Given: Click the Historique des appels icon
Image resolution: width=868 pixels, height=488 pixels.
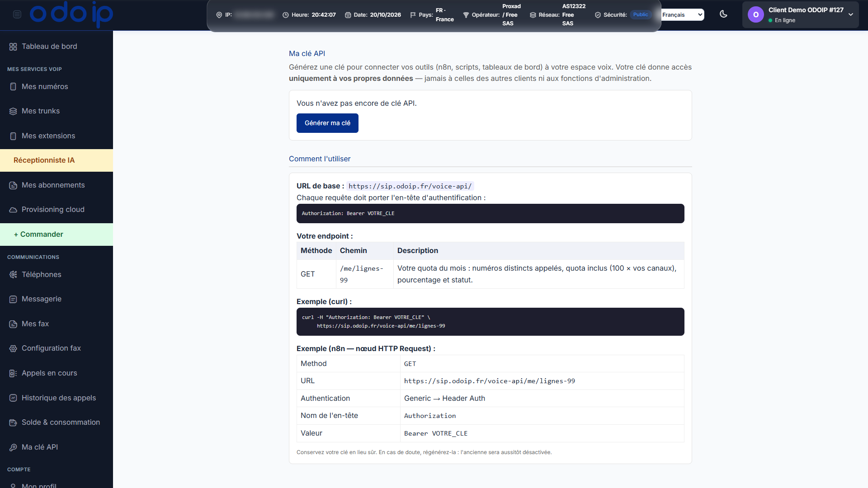Looking at the screenshot, I should (x=13, y=398).
